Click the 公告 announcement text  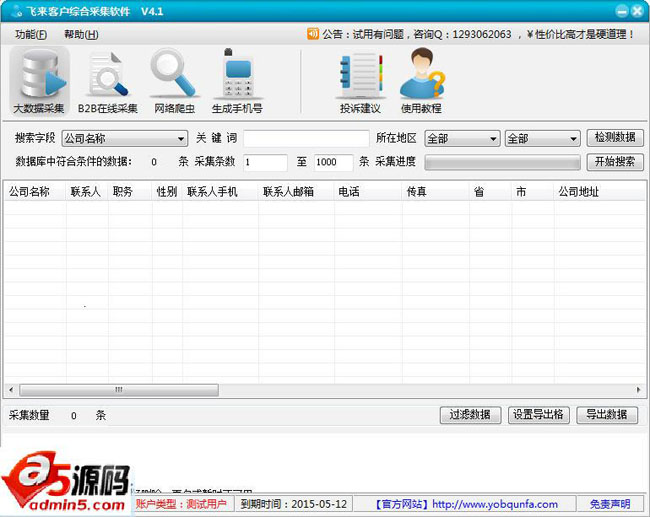pyautogui.click(x=478, y=34)
